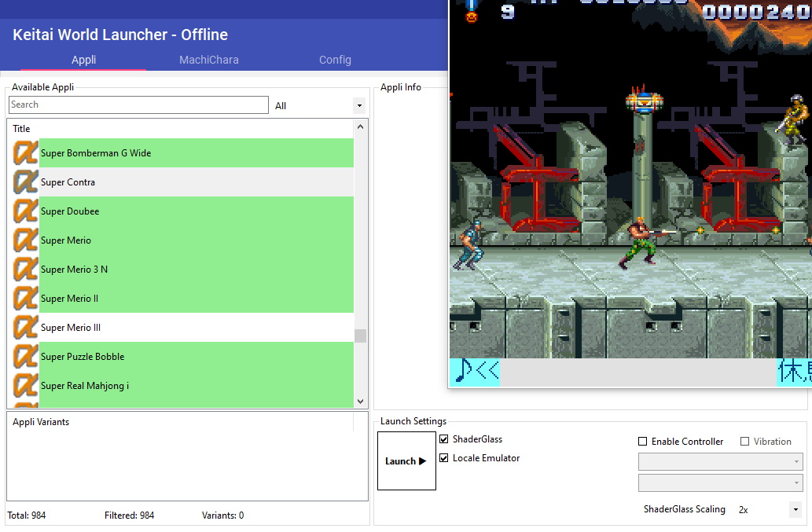
Task: Check the Enable Controller checkbox
Action: point(643,442)
